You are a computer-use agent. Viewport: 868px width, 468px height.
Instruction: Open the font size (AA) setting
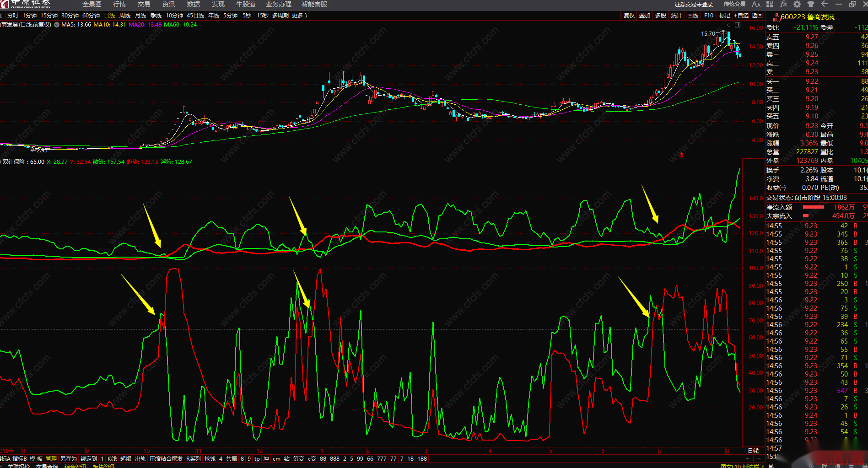756,4
